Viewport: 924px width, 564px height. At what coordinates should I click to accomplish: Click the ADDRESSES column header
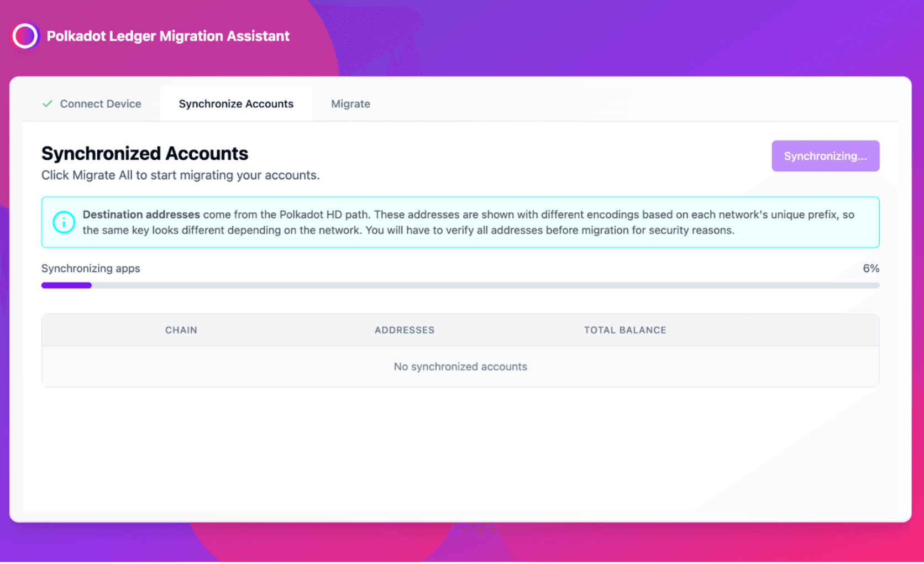coord(405,330)
